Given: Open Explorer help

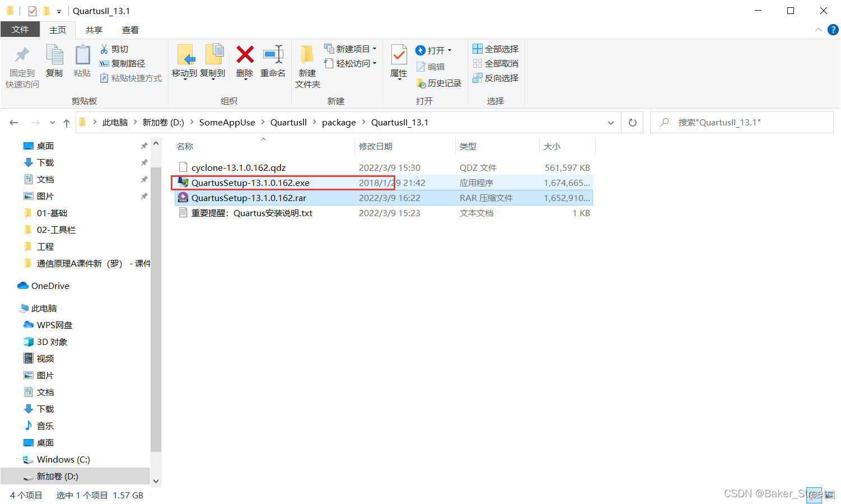Looking at the screenshot, I should [833, 30].
